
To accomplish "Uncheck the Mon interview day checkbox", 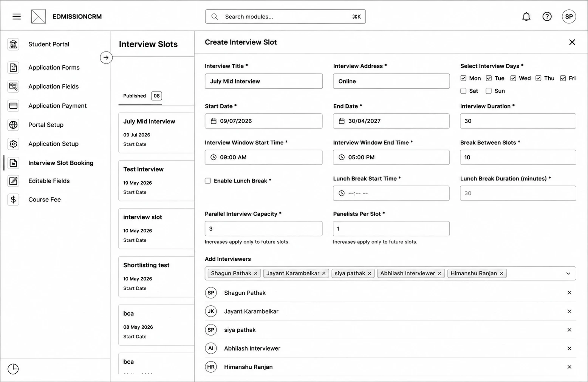I will pyautogui.click(x=463, y=78).
